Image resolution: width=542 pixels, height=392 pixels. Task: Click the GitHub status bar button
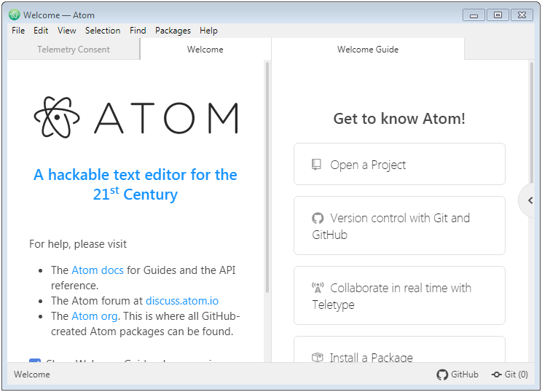click(x=457, y=375)
